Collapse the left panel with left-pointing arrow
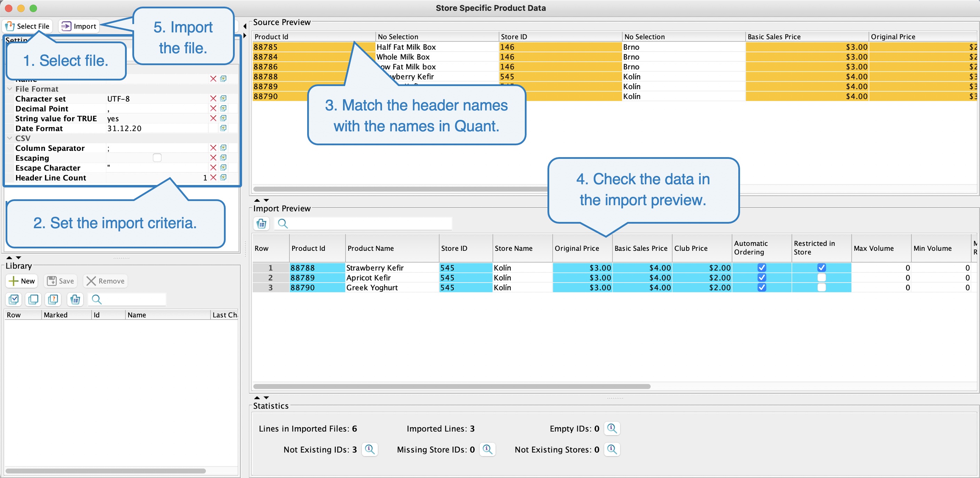This screenshot has width=980, height=478. click(244, 26)
